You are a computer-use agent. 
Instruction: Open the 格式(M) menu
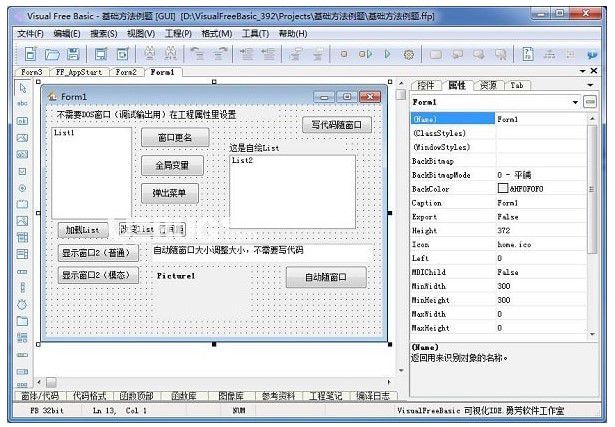click(x=217, y=34)
